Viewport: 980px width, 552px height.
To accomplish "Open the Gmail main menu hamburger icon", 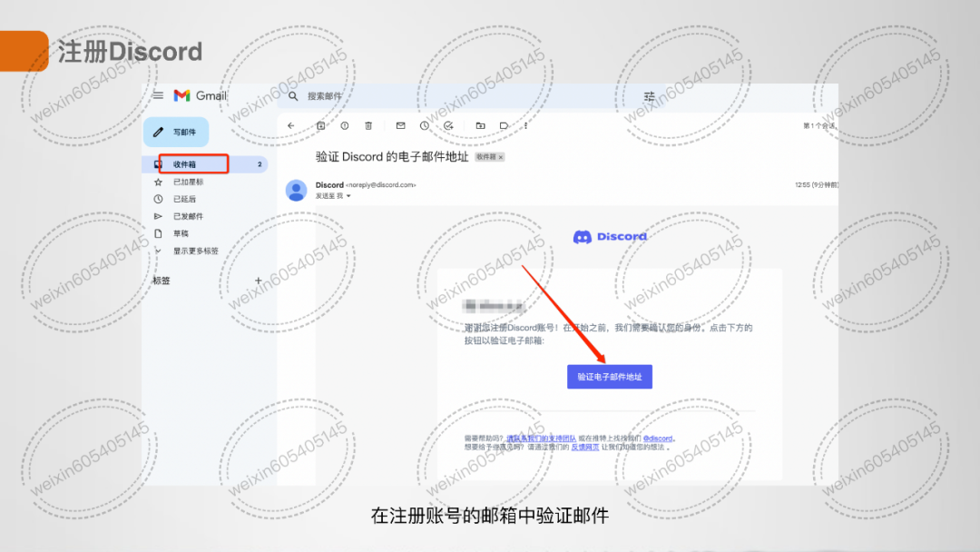I will (158, 95).
